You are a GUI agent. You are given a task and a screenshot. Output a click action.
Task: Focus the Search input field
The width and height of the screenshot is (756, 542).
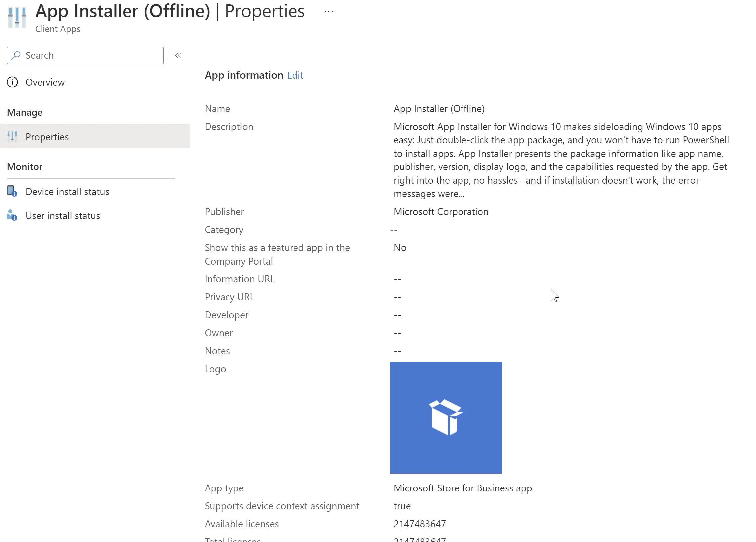click(x=85, y=55)
